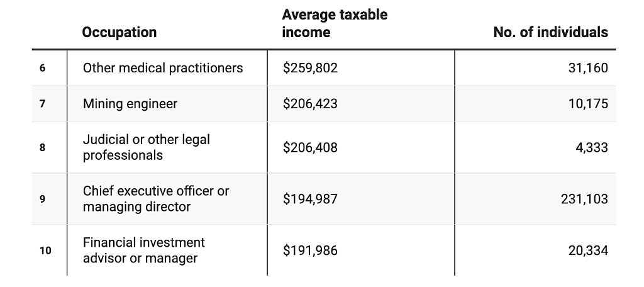Select Judicial or other legal professionals cell
The width and height of the screenshot is (644, 287).
[x=146, y=147]
